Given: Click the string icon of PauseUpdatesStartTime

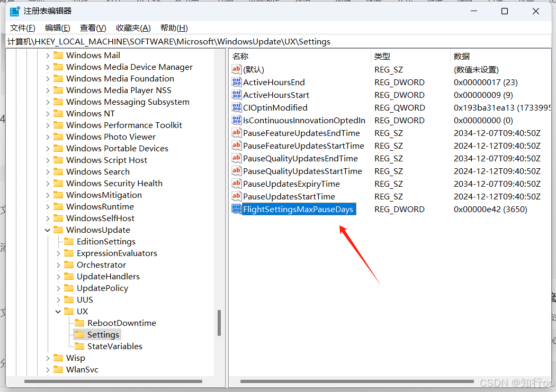Looking at the screenshot, I should coord(237,197).
